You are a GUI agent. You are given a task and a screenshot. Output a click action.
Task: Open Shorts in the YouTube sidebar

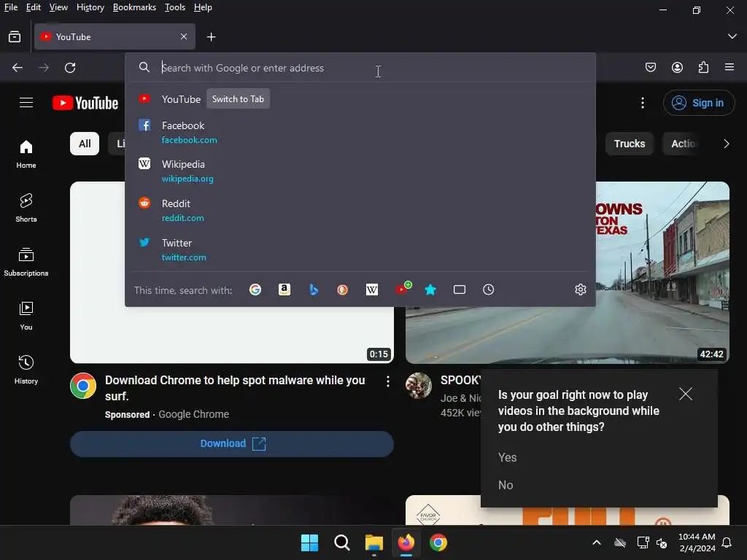click(26, 208)
